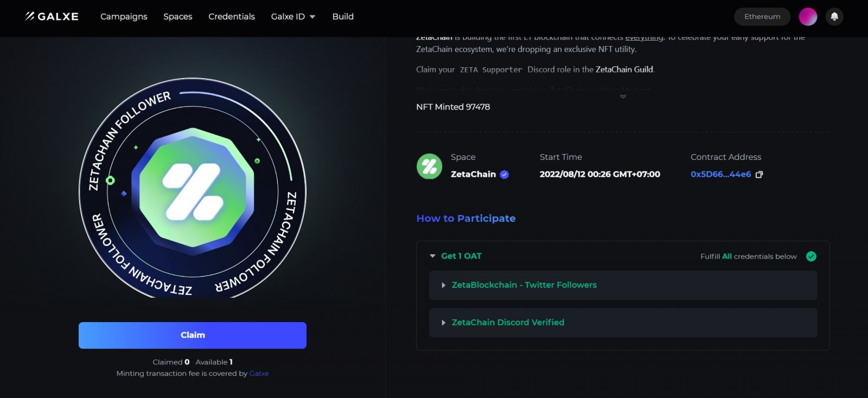Click the ZetaChain verified badge

[x=505, y=175]
